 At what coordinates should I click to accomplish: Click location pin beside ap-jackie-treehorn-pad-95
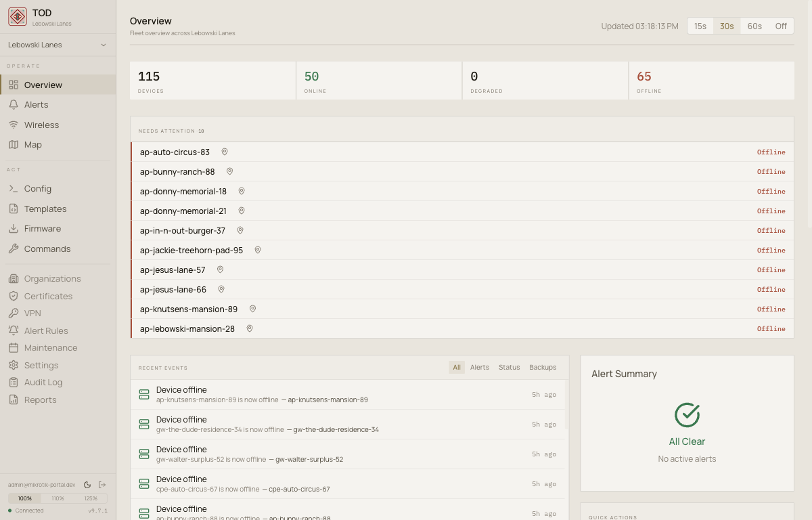point(258,251)
